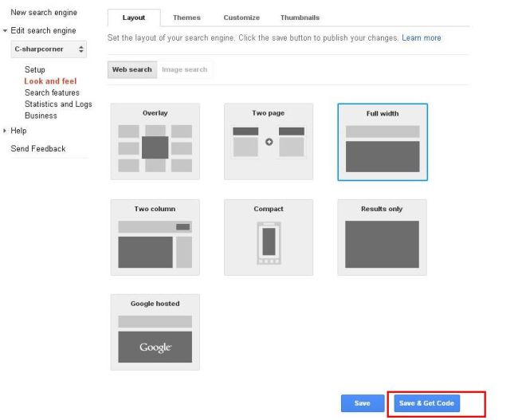518x420 pixels.
Task: Choose the Google hosted layout
Action: tap(155, 332)
